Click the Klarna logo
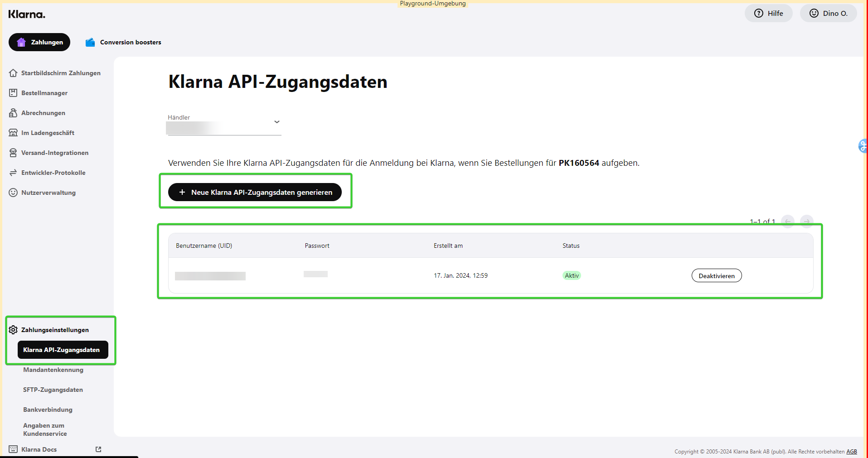This screenshot has height=458, width=868. pyautogui.click(x=27, y=14)
